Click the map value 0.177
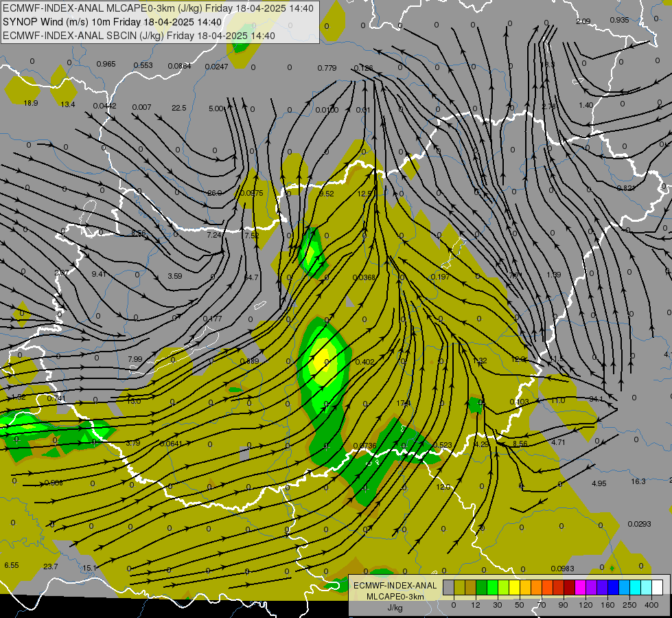Image resolution: width=672 pixels, height=618 pixels. tap(212, 318)
